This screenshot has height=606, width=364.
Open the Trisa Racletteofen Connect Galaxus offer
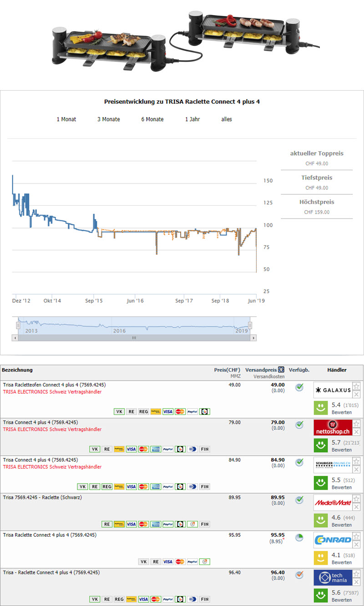pyautogui.click(x=54, y=385)
